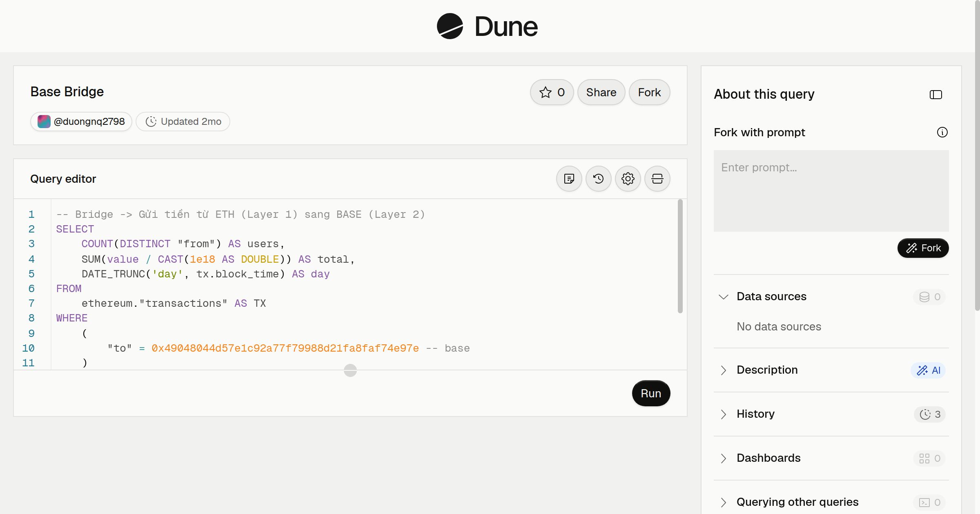The width and height of the screenshot is (980, 514).
Task: Toggle the editor layout expand icon
Action: click(x=657, y=179)
